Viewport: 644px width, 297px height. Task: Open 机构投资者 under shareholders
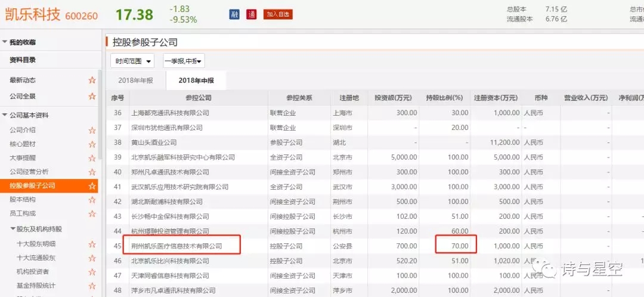tap(33, 272)
